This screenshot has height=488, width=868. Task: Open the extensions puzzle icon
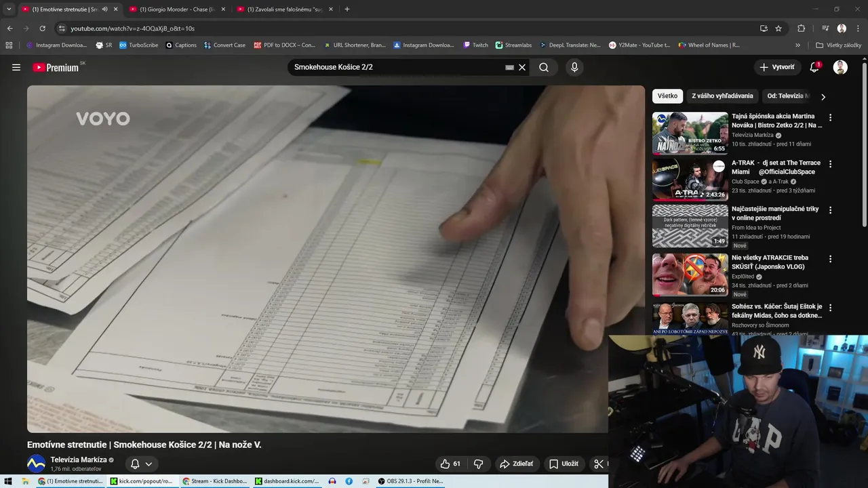tap(801, 28)
